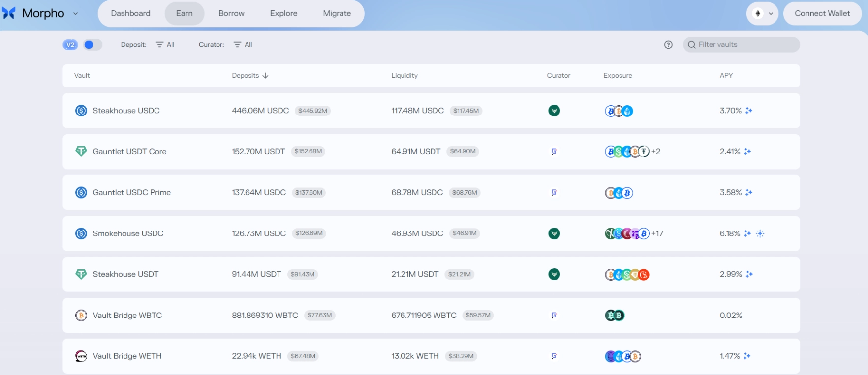868x375 pixels.
Task: Open the Smokehouse USDC vault
Action: [128, 233]
